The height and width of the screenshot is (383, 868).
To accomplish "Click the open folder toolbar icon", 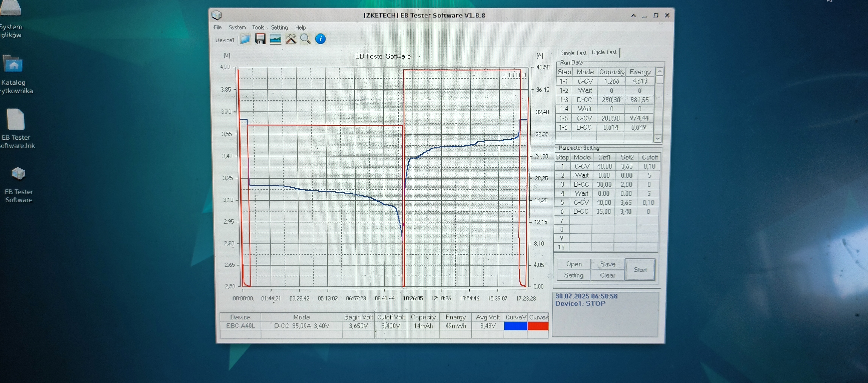I will point(245,39).
